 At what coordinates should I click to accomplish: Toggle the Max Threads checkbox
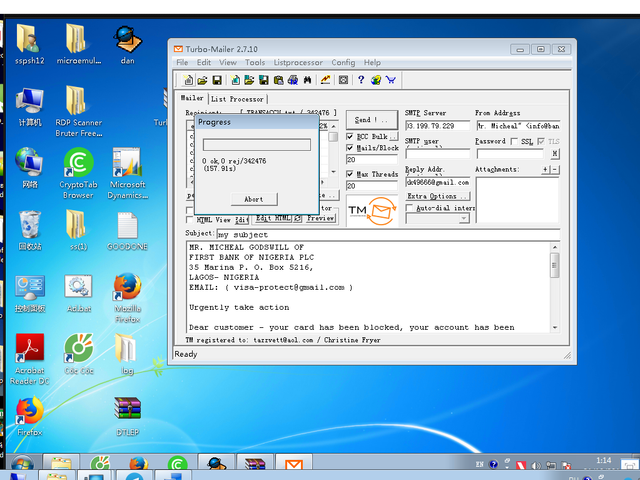coord(351,174)
